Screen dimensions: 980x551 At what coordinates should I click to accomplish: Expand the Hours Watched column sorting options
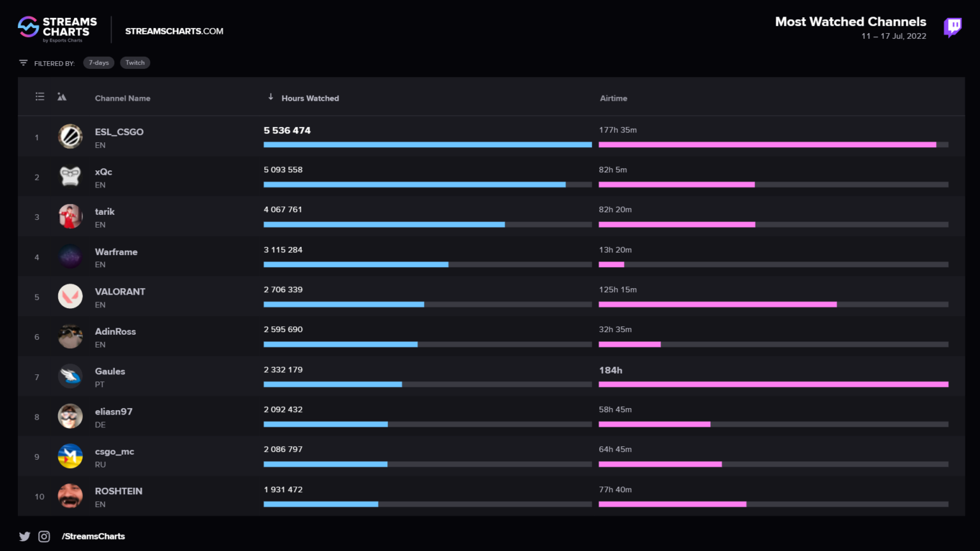(x=309, y=98)
